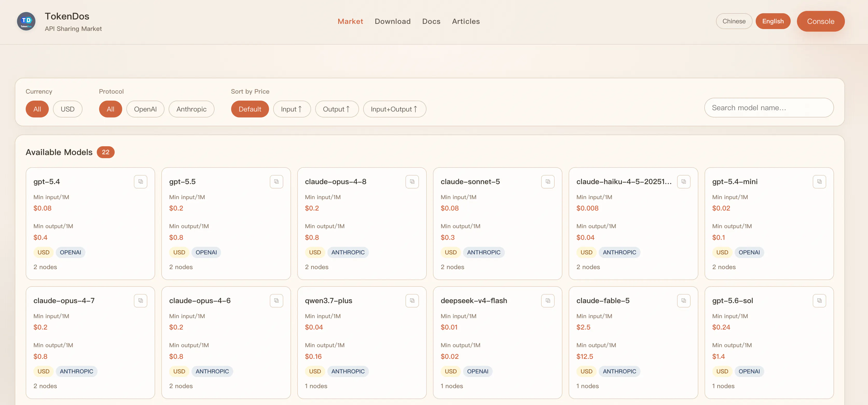Image resolution: width=868 pixels, height=405 pixels.
Task: Copy the claude-opus-4-7 model name
Action: 141,301
